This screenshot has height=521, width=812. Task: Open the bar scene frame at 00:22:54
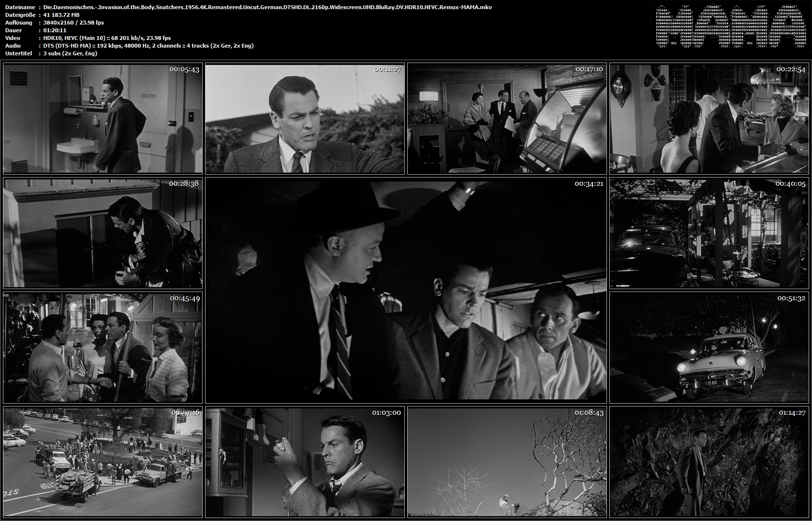[709, 118]
